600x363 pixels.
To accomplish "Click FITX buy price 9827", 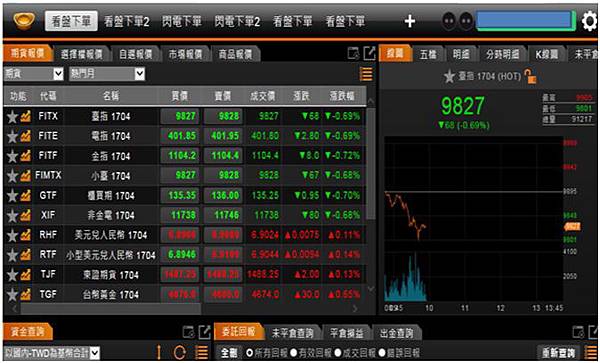I will tap(179, 116).
